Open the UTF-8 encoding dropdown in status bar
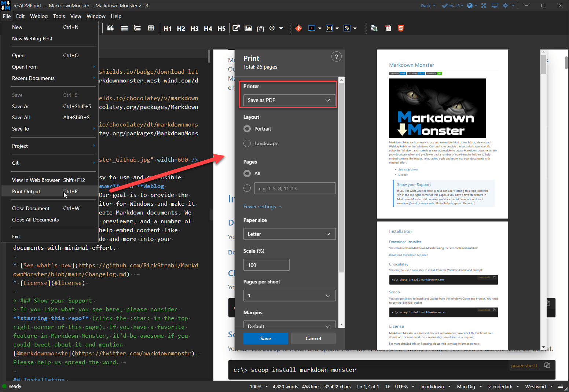The image size is (569, 392). [404, 386]
